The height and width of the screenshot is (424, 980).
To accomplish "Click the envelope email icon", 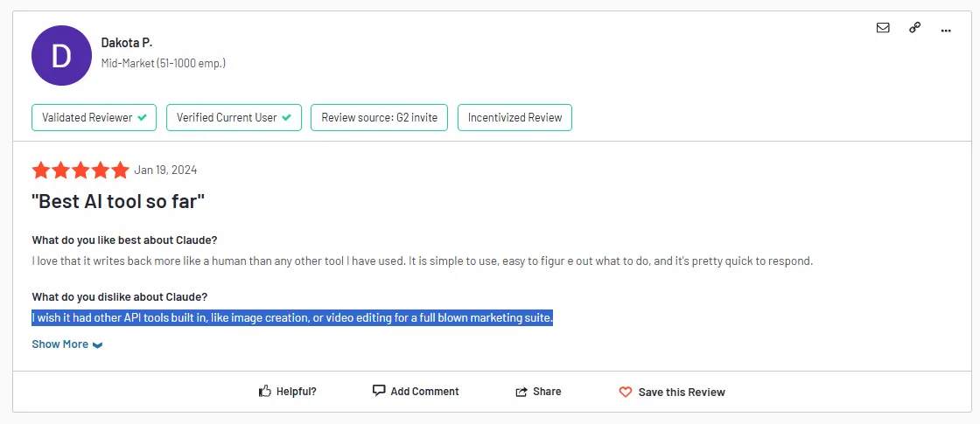I will click(x=883, y=27).
